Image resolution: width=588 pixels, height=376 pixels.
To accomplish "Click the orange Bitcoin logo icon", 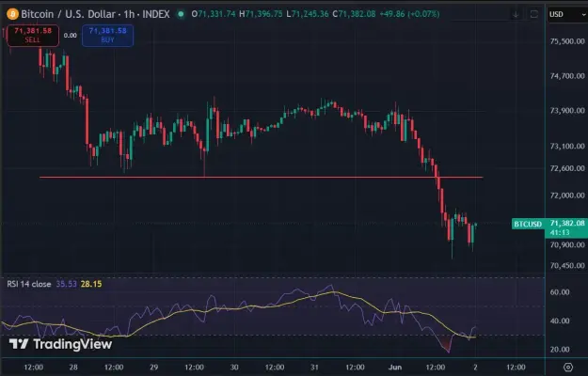I will [x=12, y=15].
